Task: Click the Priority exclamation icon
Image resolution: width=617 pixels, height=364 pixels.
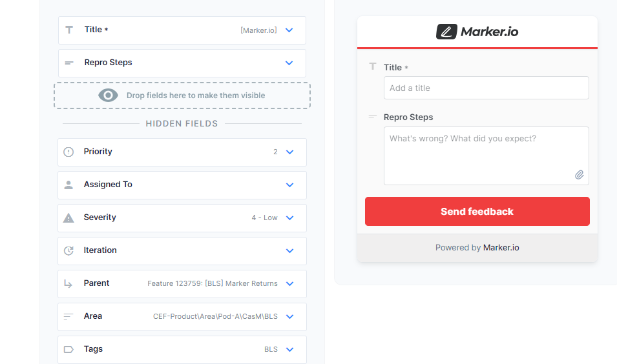Action: tap(68, 152)
